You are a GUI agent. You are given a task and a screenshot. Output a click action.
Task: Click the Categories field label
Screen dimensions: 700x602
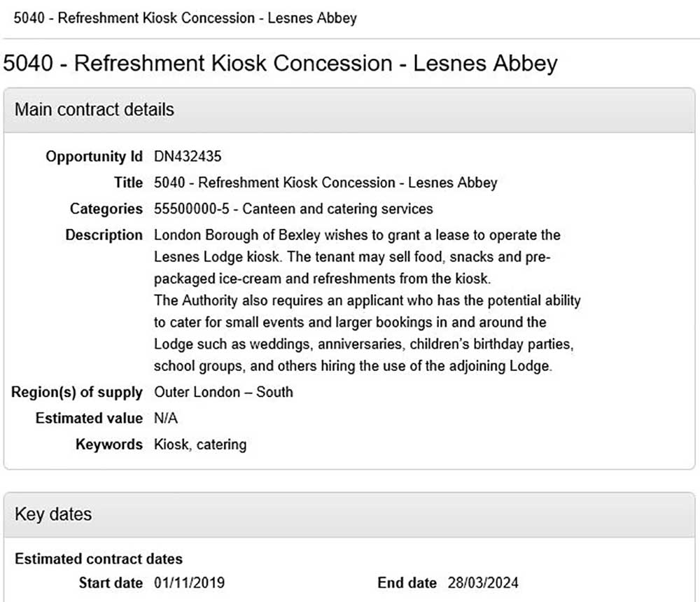106,209
